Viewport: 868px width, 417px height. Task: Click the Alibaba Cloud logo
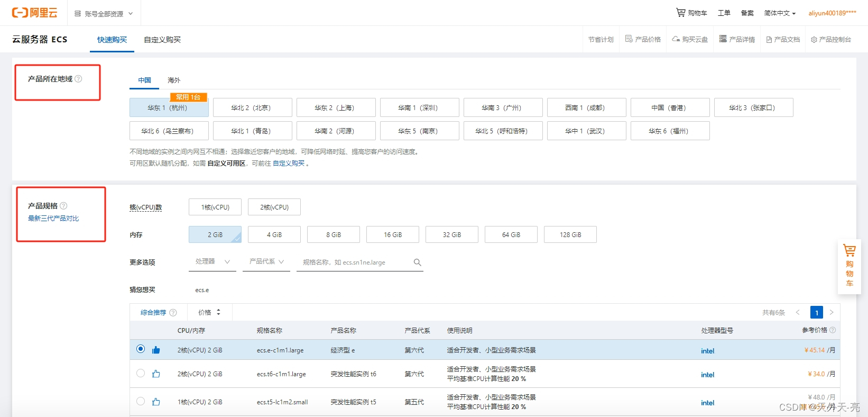pos(35,13)
